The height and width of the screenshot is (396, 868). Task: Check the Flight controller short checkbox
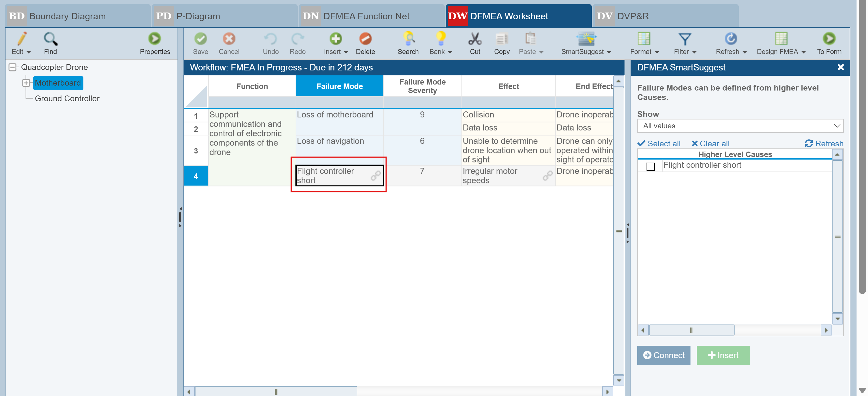650,167
